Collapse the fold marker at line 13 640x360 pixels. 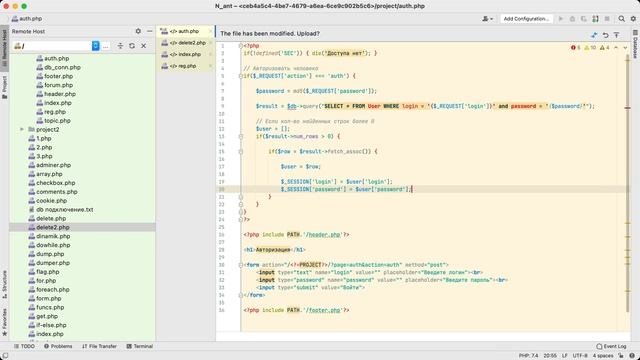point(241,136)
